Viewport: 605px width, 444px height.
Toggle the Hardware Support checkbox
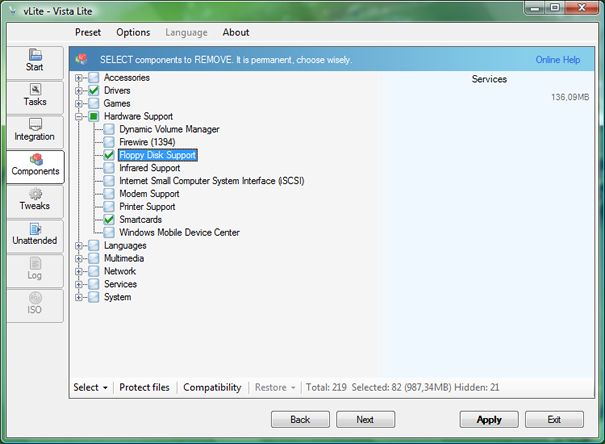pos(93,116)
